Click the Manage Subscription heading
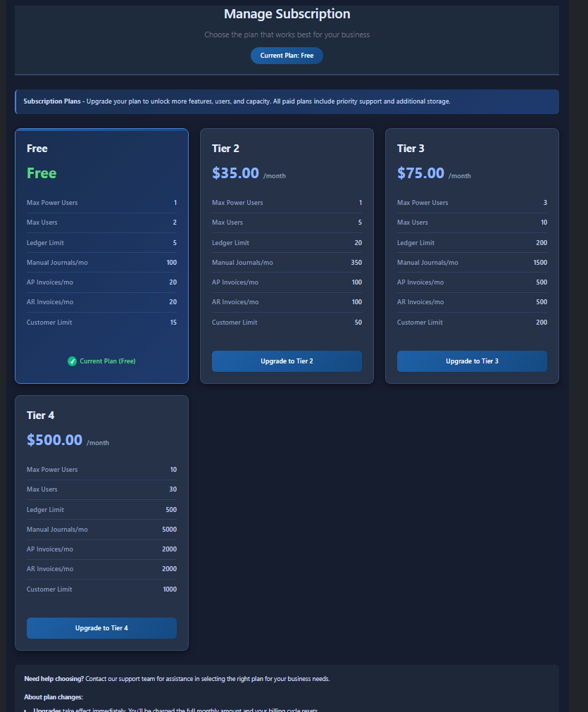The image size is (588, 712). (287, 14)
